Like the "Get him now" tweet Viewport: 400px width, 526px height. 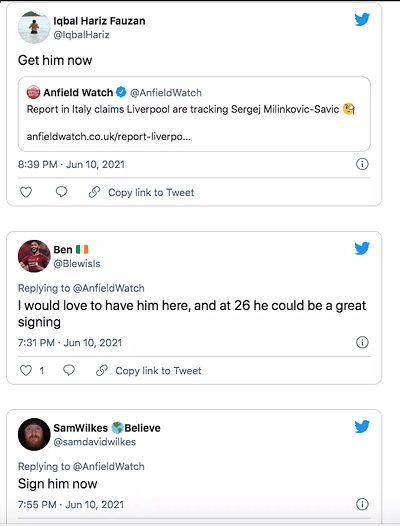pos(26,192)
